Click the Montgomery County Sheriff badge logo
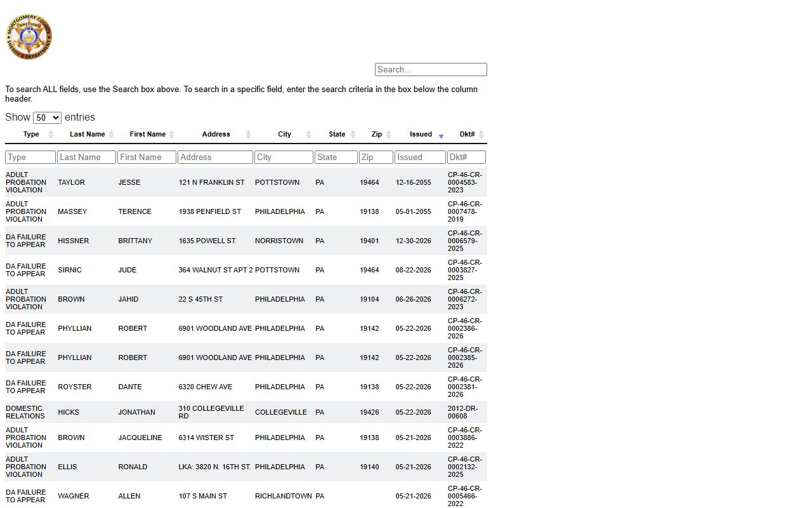812x508 pixels. click(x=29, y=37)
